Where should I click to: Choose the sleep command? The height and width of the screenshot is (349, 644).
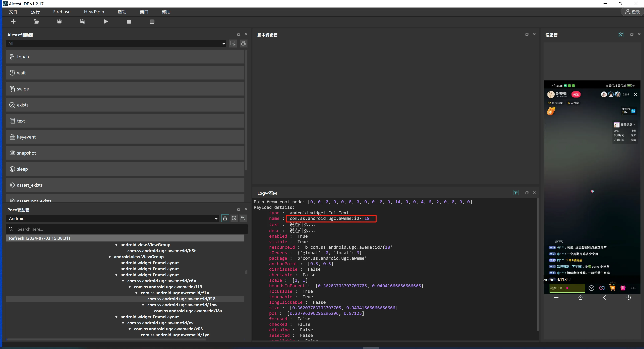coord(125,169)
